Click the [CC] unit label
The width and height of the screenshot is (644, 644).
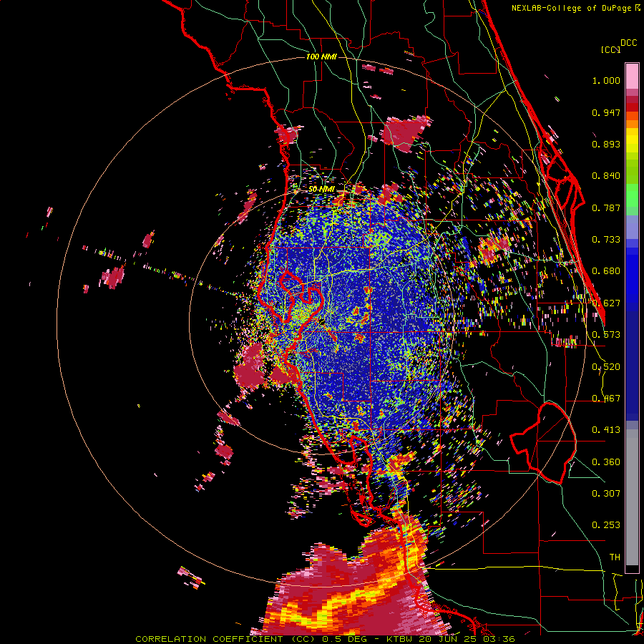[610, 49]
